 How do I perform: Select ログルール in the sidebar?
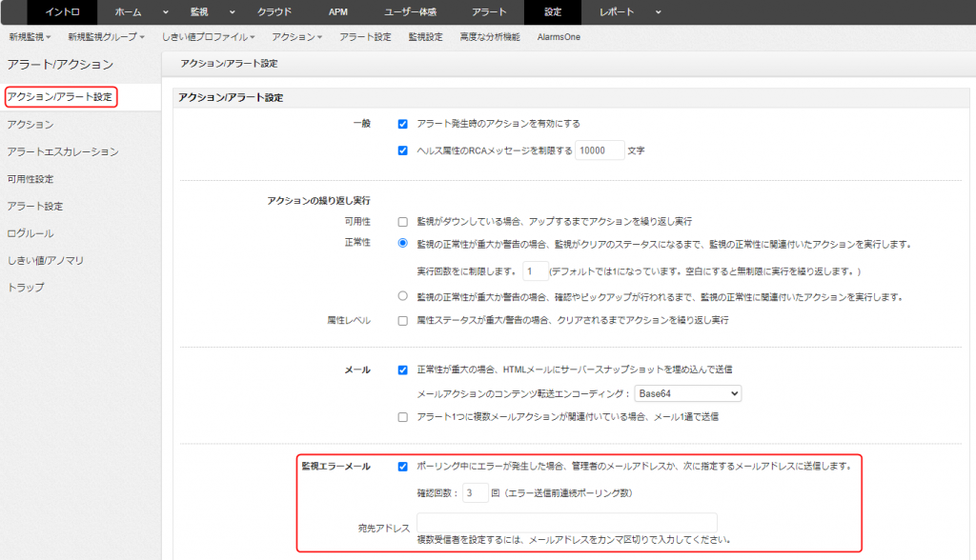(30, 233)
